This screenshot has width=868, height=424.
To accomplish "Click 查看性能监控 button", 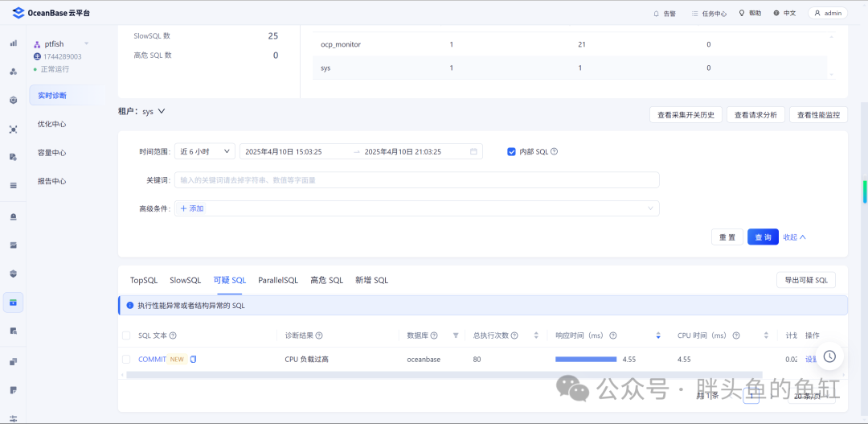I will [818, 115].
